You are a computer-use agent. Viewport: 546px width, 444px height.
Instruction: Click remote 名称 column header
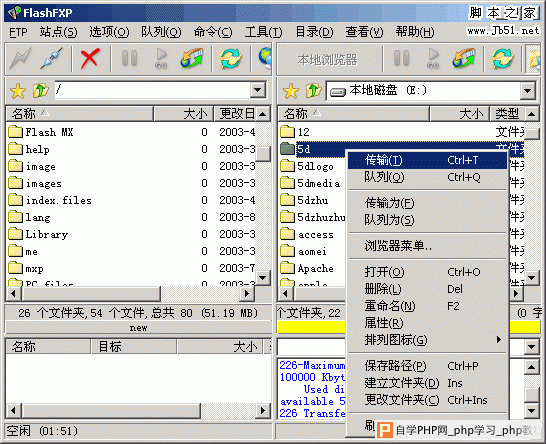click(x=80, y=114)
